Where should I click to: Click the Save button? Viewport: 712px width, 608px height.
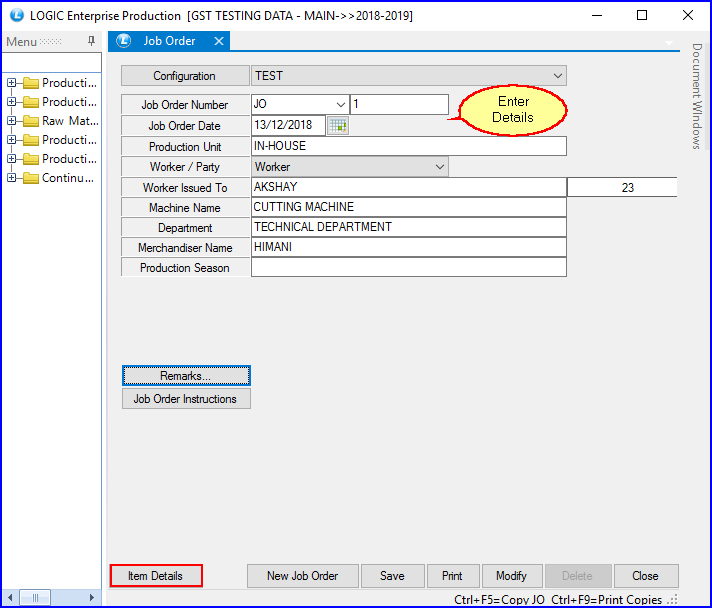[392, 576]
